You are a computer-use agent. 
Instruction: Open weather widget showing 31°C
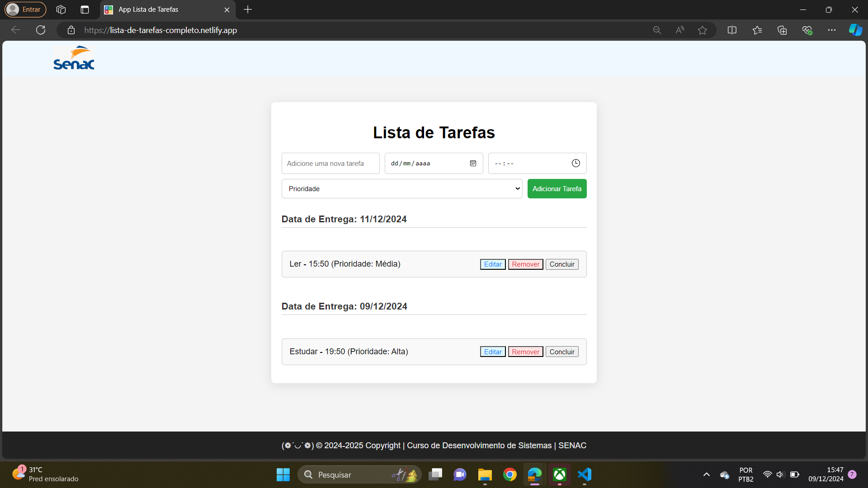point(45,474)
